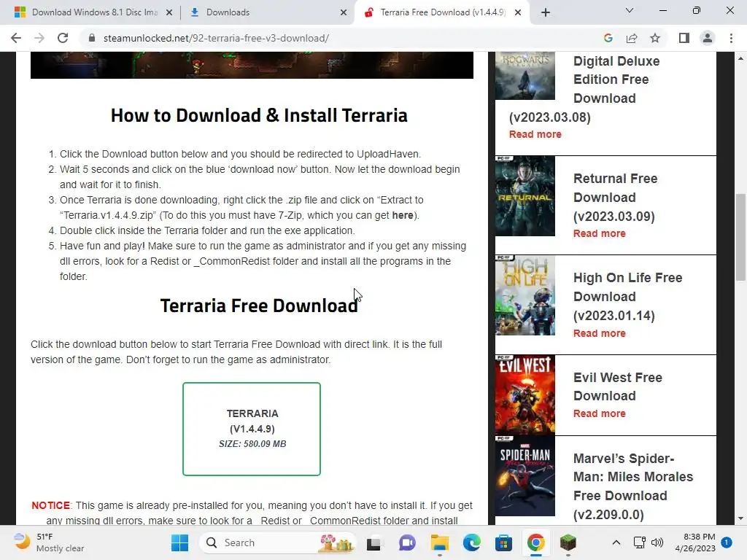Share this page via share icon
Viewport: 747px width, 560px height.
pos(632,38)
